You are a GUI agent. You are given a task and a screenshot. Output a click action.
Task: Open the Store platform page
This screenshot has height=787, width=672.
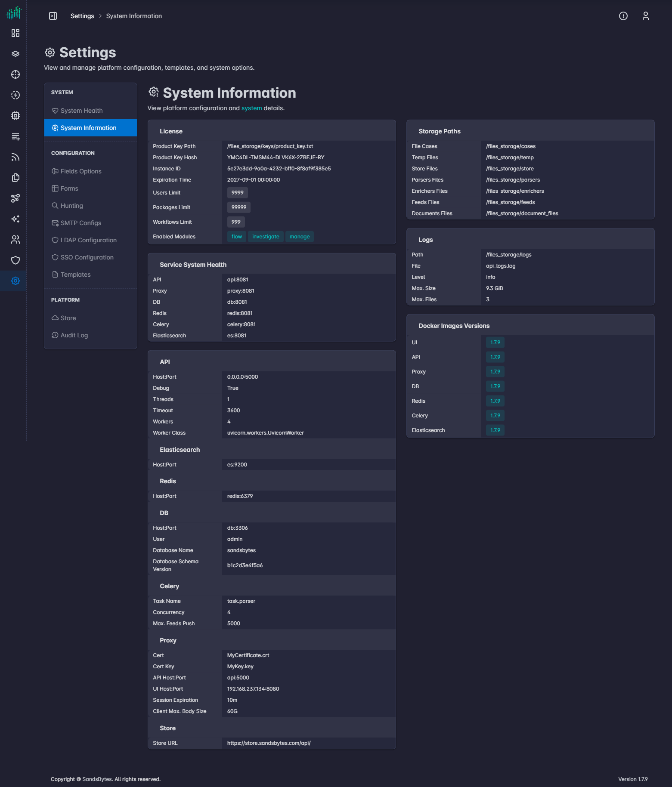point(90,318)
